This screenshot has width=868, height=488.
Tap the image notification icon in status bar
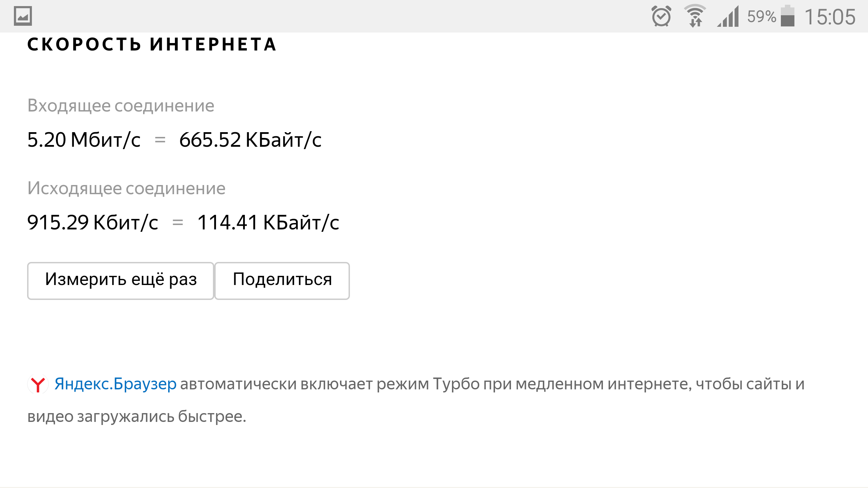23,16
